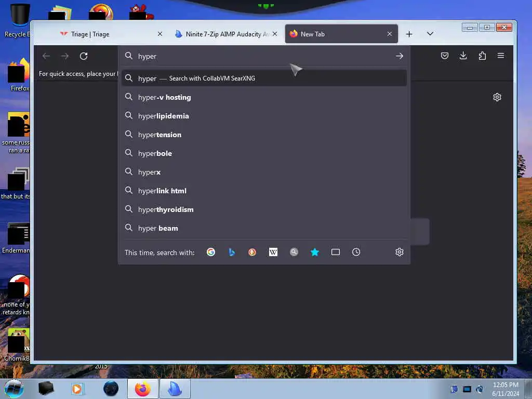
Task: Search this time with Google
Action: [211, 252]
